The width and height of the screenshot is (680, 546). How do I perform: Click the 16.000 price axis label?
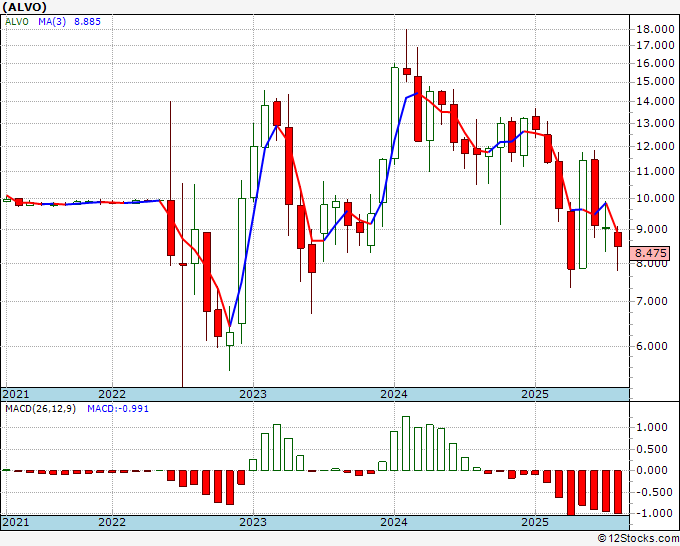[x=655, y=63]
